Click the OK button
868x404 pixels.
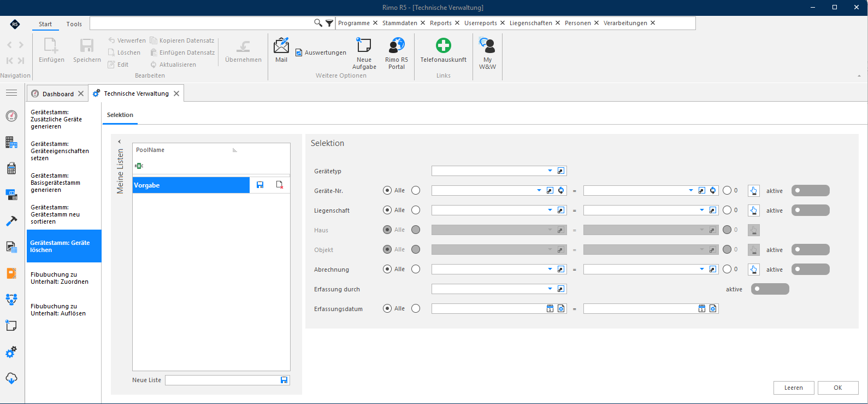click(x=838, y=388)
